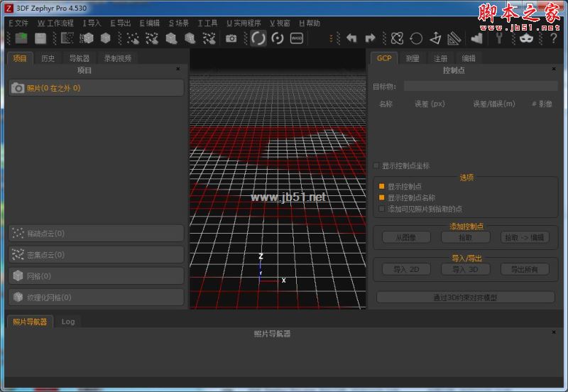Click the # 影像 column header
The width and height of the screenshot is (568, 392).
coord(542,104)
